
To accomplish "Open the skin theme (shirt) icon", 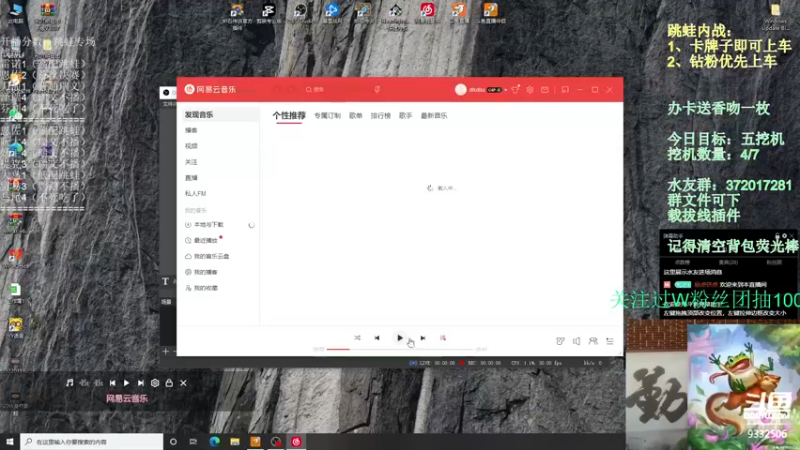I will tap(515, 89).
